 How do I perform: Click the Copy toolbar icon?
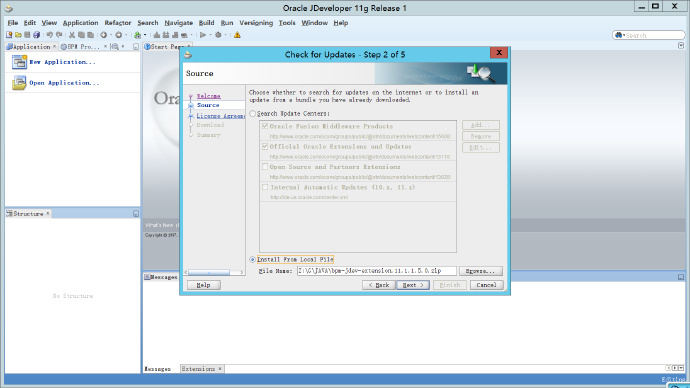point(81,35)
